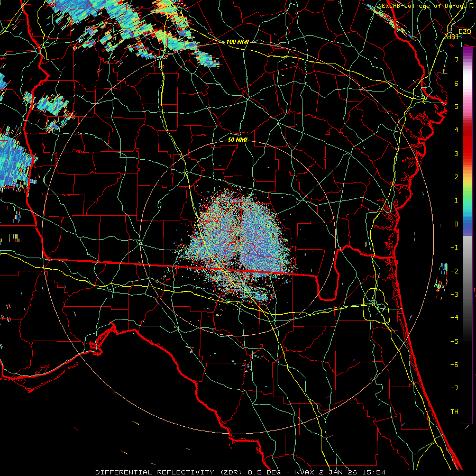Click the "5" value on the scale

point(456,106)
